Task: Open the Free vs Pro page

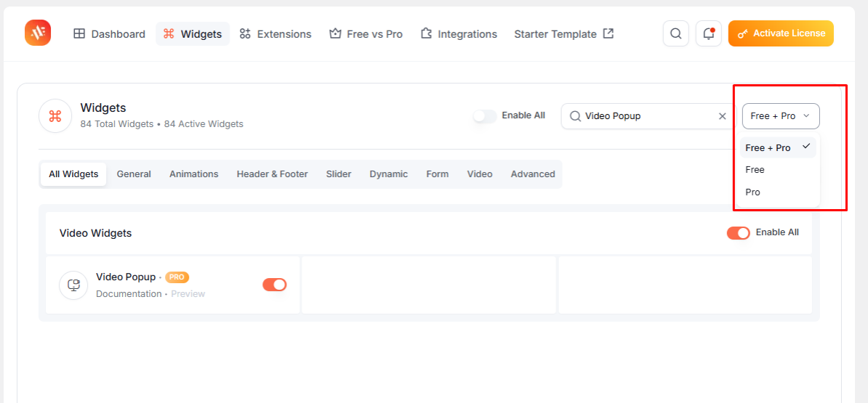Action: tap(366, 33)
